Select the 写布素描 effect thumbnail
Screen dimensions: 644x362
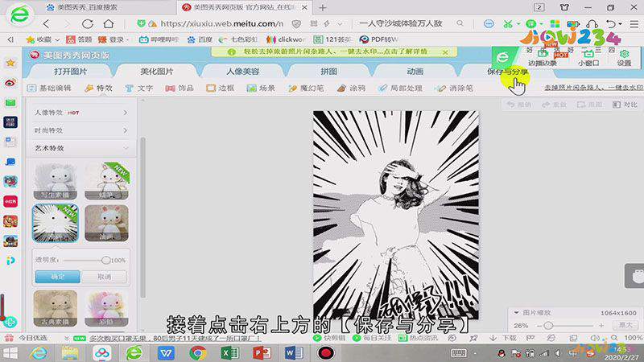(55, 180)
